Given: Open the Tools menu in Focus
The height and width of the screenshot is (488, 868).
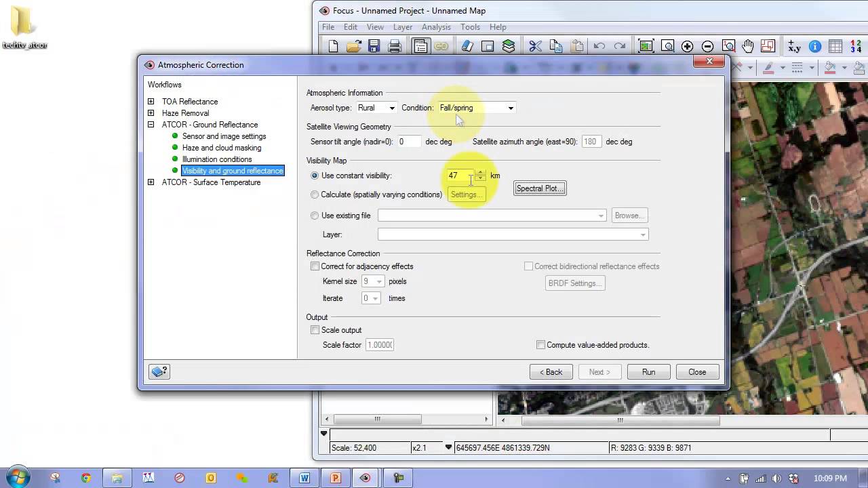Looking at the screenshot, I should click(x=470, y=27).
